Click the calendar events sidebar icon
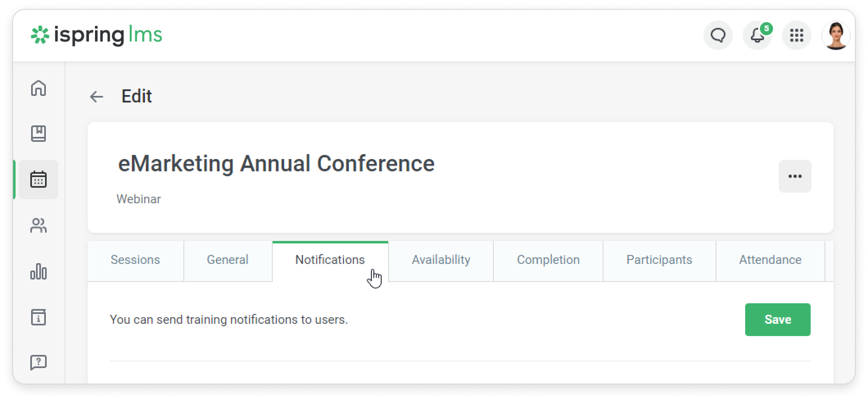 point(38,180)
